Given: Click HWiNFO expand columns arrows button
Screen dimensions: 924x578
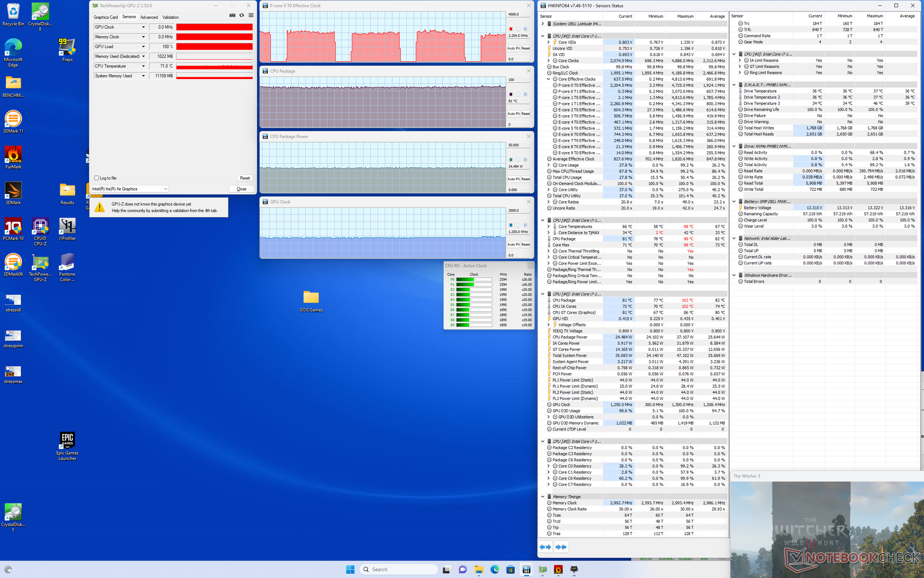Looking at the screenshot, I should click(x=545, y=547).
